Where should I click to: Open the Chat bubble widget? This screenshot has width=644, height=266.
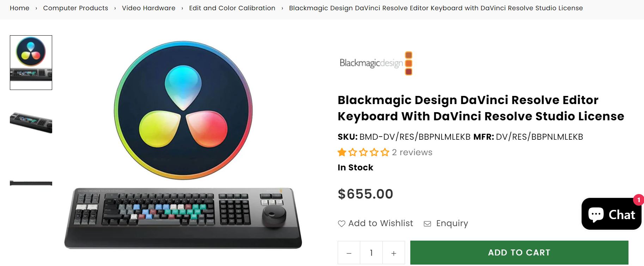611,214
